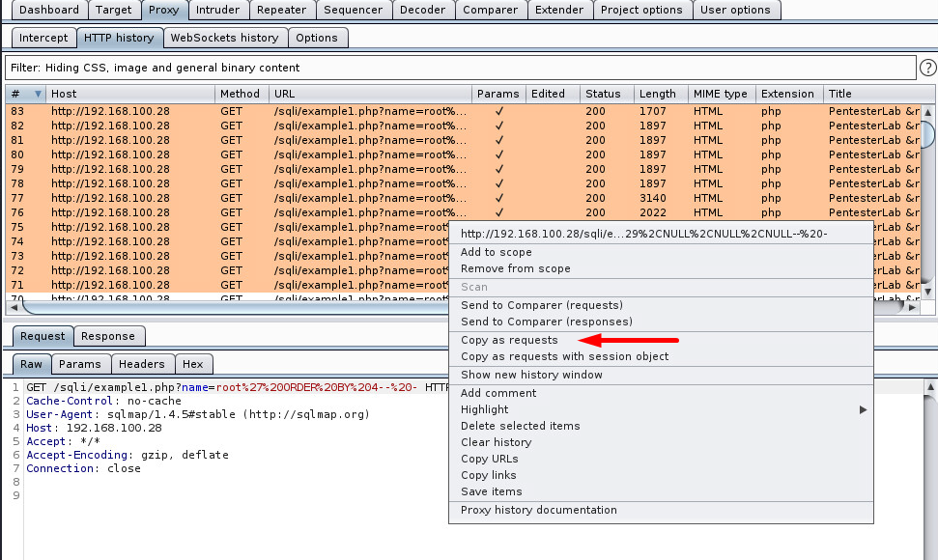938x560 pixels.
Task: Switch to the Target tab
Action: [x=114, y=10]
